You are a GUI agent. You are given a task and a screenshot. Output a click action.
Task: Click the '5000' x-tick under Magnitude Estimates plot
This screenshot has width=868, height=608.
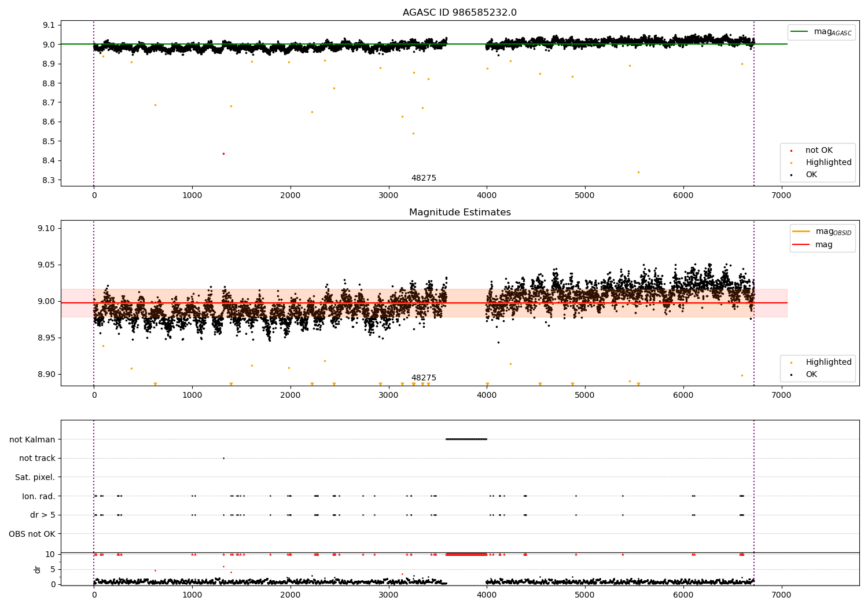(x=585, y=395)
